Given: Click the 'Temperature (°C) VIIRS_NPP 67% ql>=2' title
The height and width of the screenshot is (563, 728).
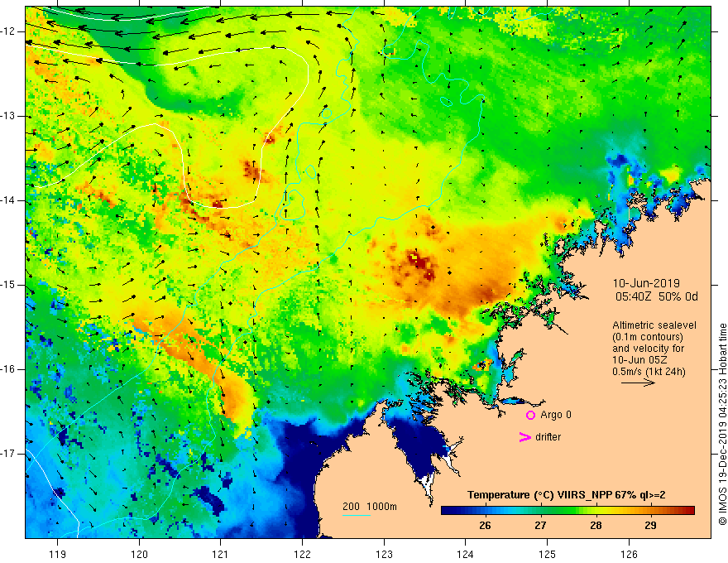Looking at the screenshot, I should (x=566, y=495).
